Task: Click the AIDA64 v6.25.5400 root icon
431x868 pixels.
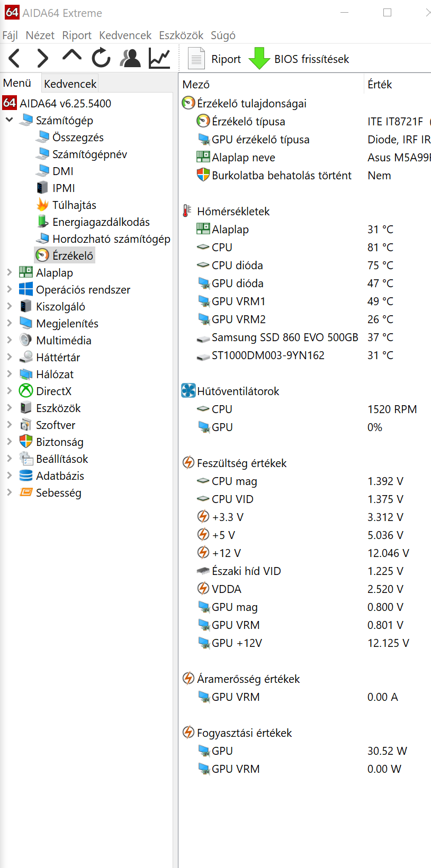Action: pos(10,103)
